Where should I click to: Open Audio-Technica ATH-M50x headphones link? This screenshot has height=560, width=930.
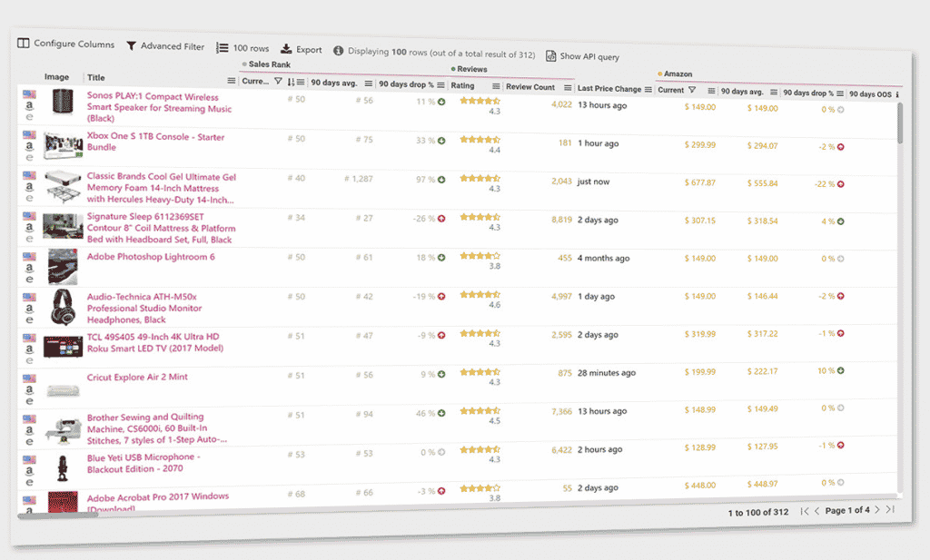pyautogui.click(x=144, y=309)
